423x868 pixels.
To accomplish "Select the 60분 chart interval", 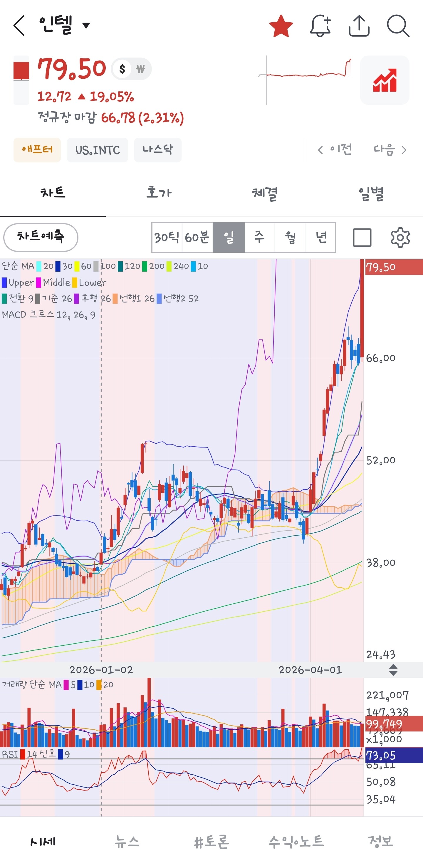I will tap(197, 237).
